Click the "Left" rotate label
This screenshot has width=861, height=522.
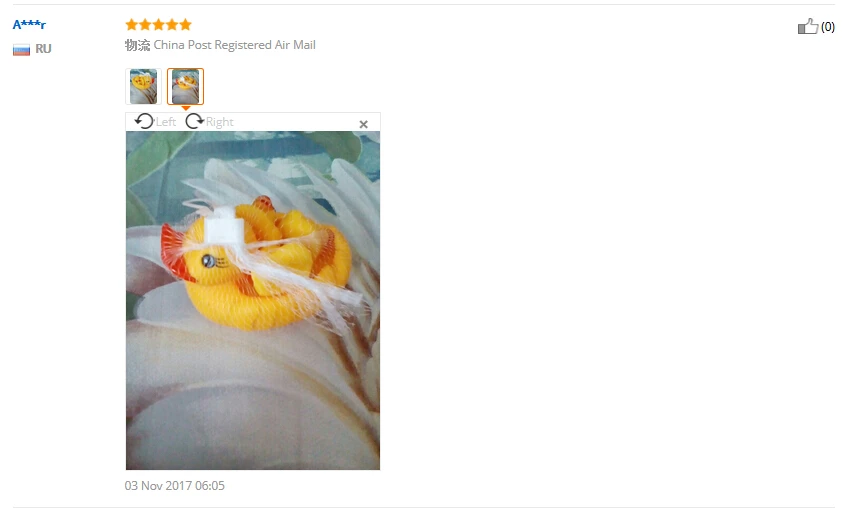[166, 122]
